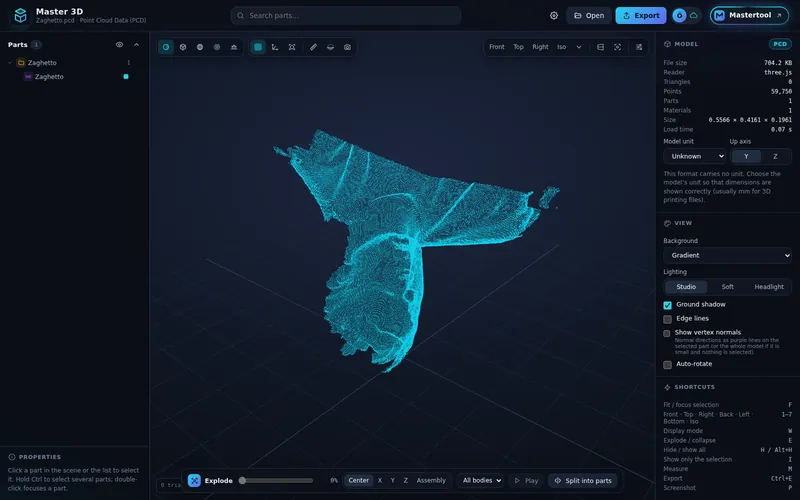Viewport: 800px width, 500px height.
Task: Activate the ruler measure tool
Action: click(x=313, y=47)
